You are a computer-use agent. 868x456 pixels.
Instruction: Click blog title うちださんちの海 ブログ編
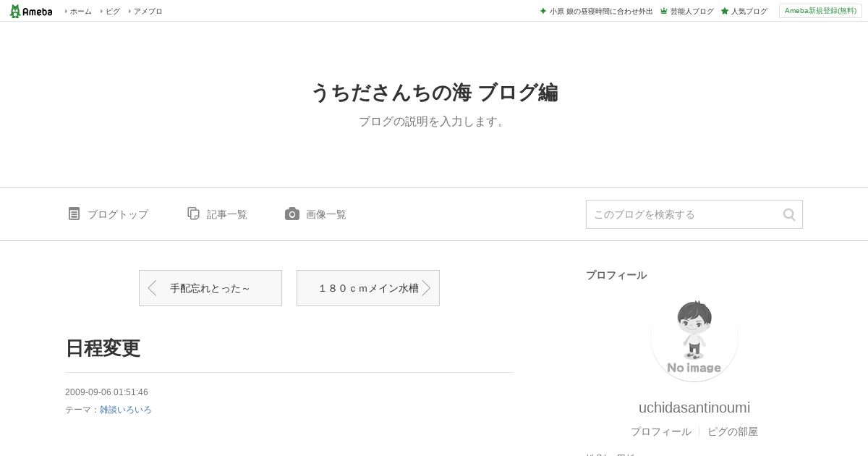point(434,93)
